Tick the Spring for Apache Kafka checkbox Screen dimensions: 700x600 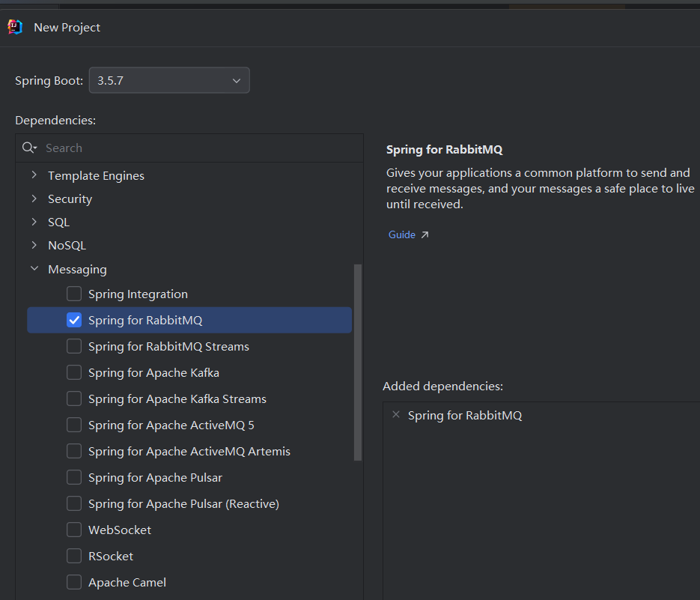tap(74, 372)
